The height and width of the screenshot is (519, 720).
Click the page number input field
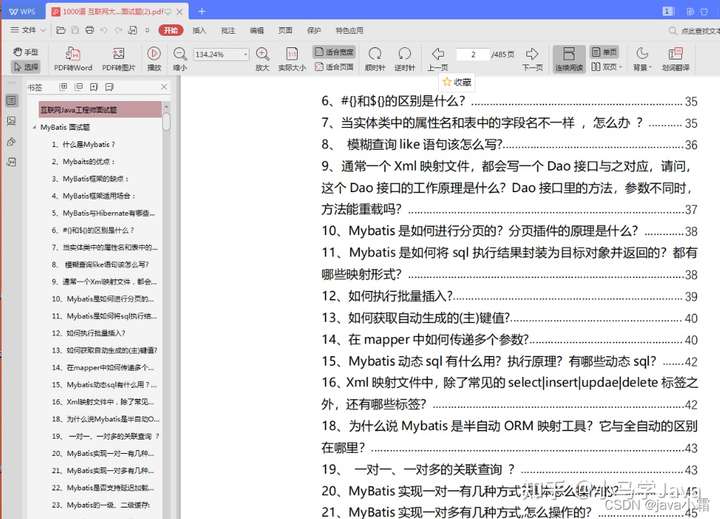click(472, 54)
